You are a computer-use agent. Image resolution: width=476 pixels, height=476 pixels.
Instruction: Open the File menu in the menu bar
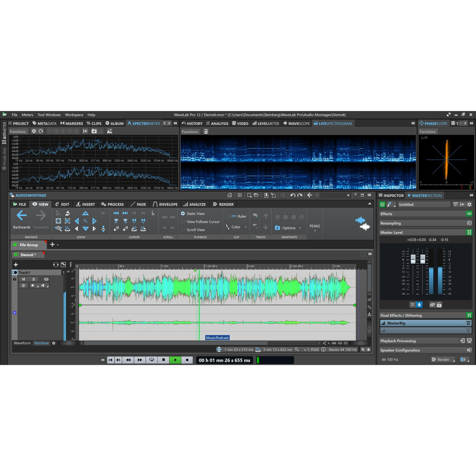tap(15, 115)
